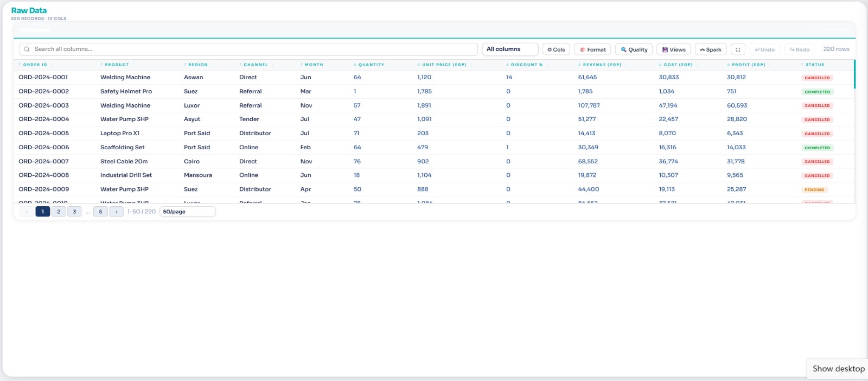
Task: Click the Raw Data title
Action: [29, 10]
